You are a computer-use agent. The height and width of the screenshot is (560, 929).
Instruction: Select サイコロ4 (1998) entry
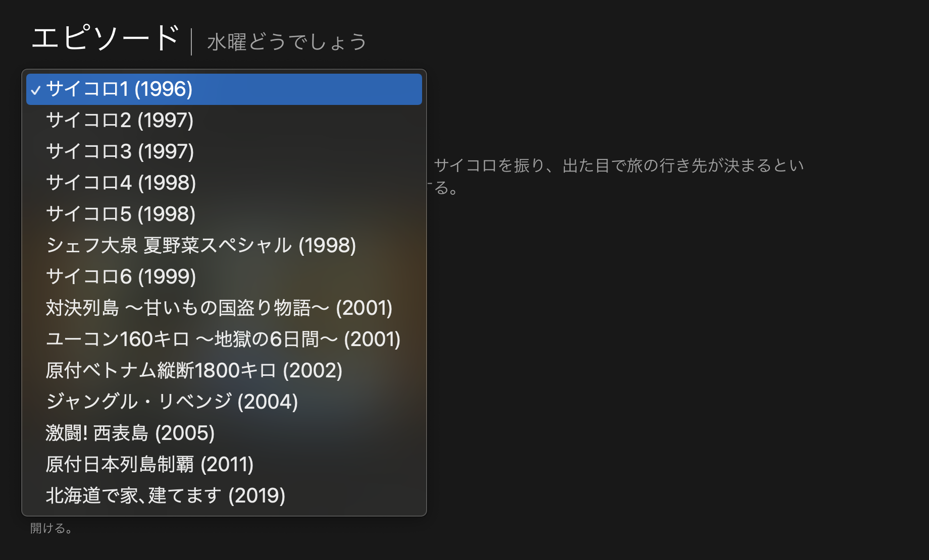pos(224,183)
